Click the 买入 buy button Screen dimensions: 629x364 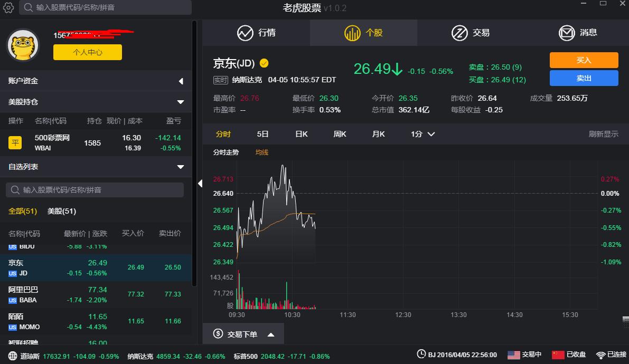click(584, 60)
